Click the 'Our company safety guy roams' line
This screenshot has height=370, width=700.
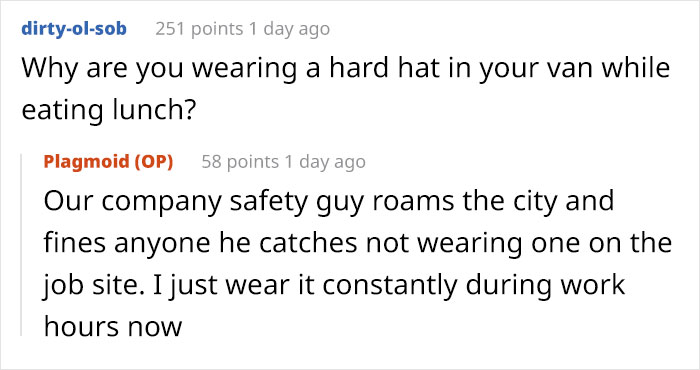click(x=329, y=201)
